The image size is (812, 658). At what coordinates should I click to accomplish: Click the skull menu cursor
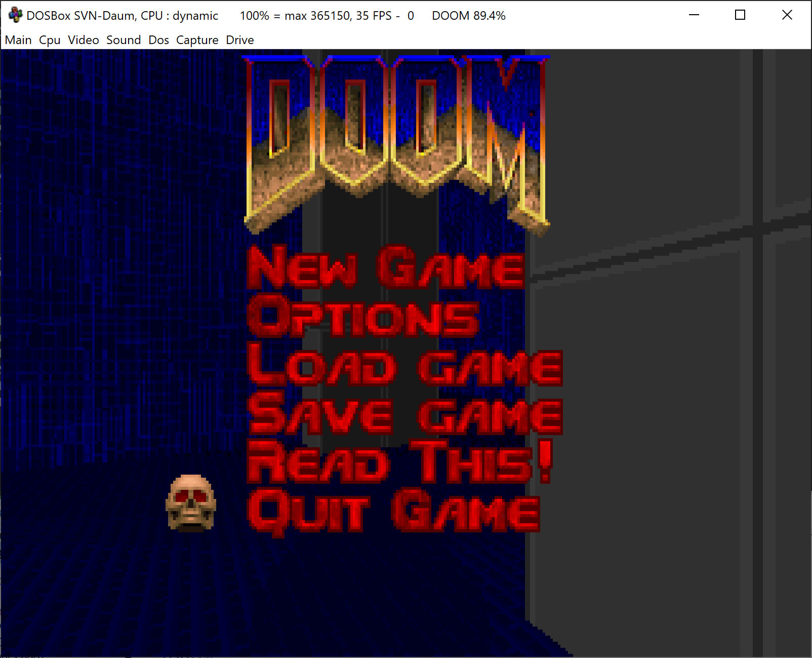point(191,503)
